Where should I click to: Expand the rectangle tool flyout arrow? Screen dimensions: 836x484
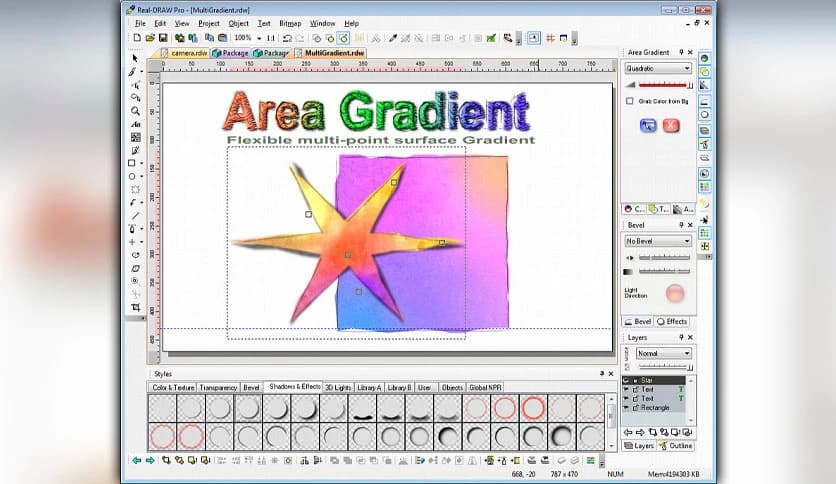click(x=142, y=164)
